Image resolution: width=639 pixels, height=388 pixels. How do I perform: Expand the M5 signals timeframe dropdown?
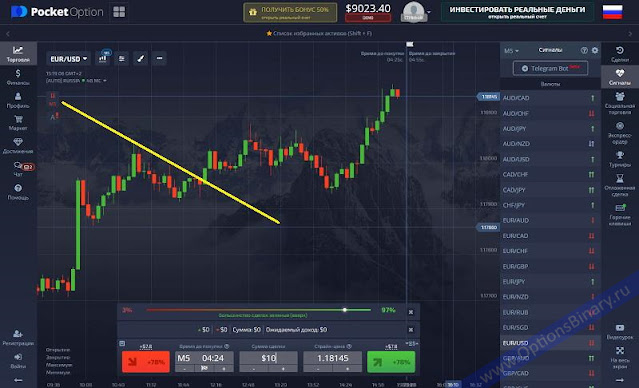511,51
